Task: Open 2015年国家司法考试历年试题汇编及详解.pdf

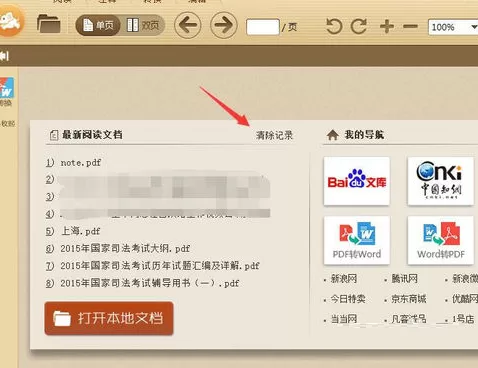Action: pos(160,266)
